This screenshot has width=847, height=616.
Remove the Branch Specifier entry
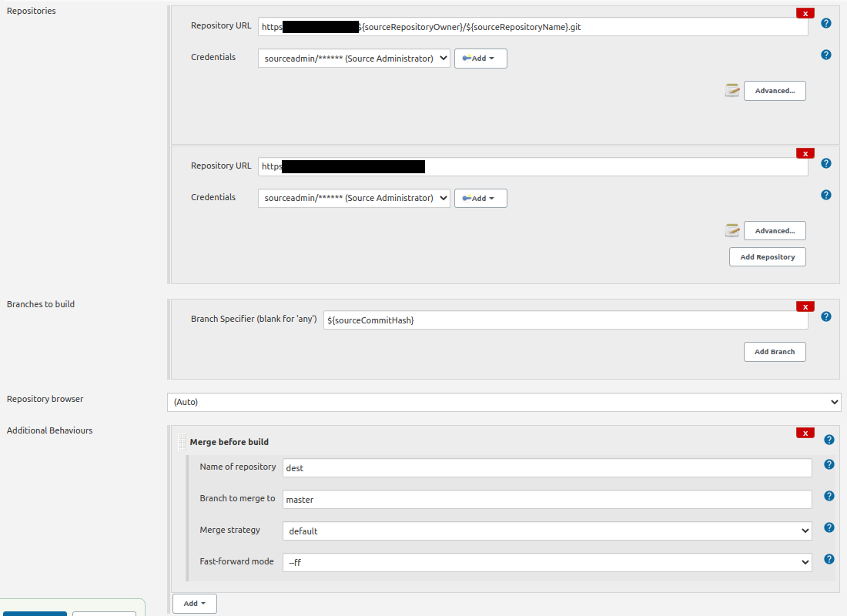coord(805,306)
